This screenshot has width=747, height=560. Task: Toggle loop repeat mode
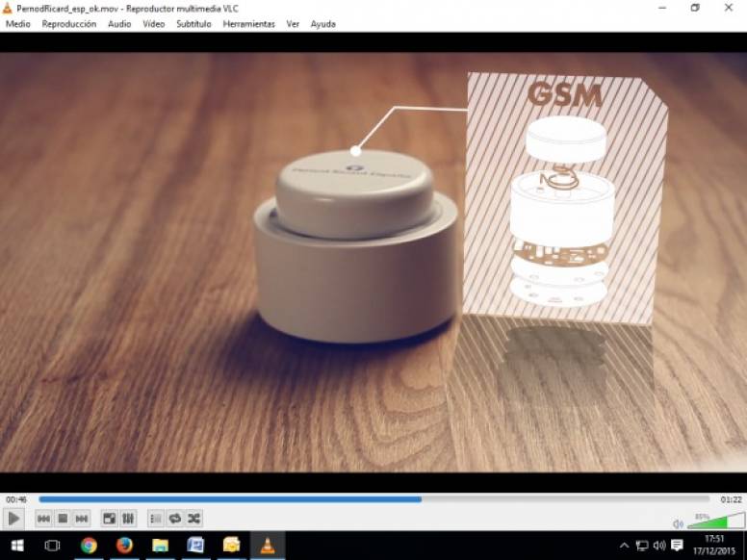(x=175, y=519)
